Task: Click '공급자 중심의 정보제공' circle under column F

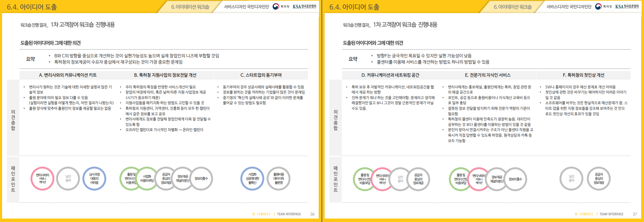Action: [599, 179]
